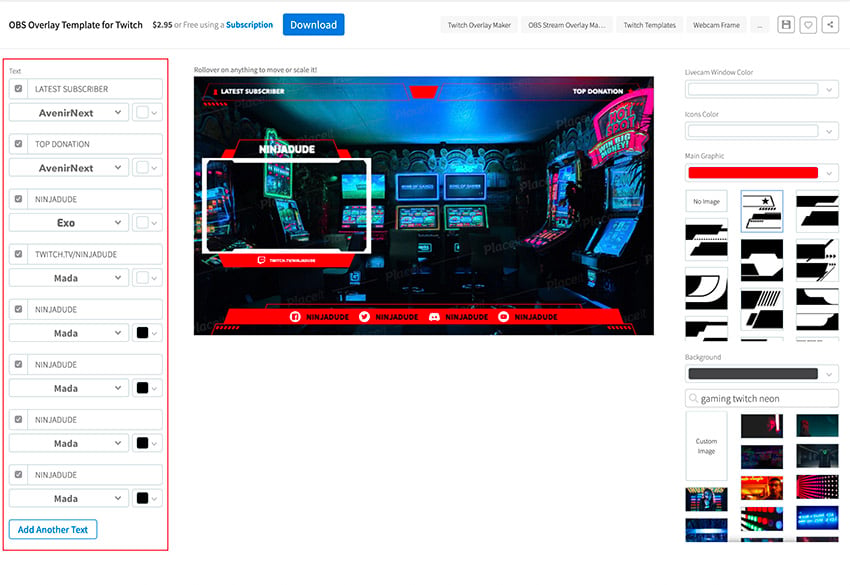Click the white webcam frame in the preview
The image size is (850, 585).
pos(287,206)
